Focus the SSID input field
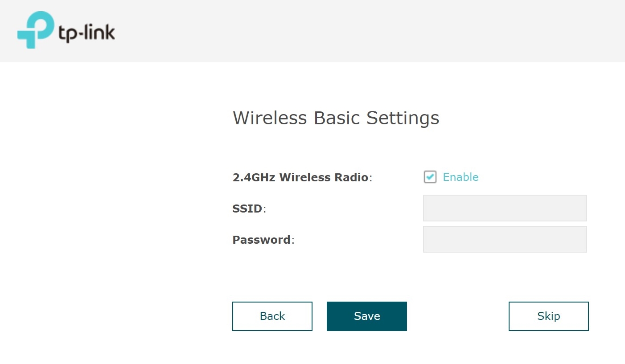 coord(505,208)
